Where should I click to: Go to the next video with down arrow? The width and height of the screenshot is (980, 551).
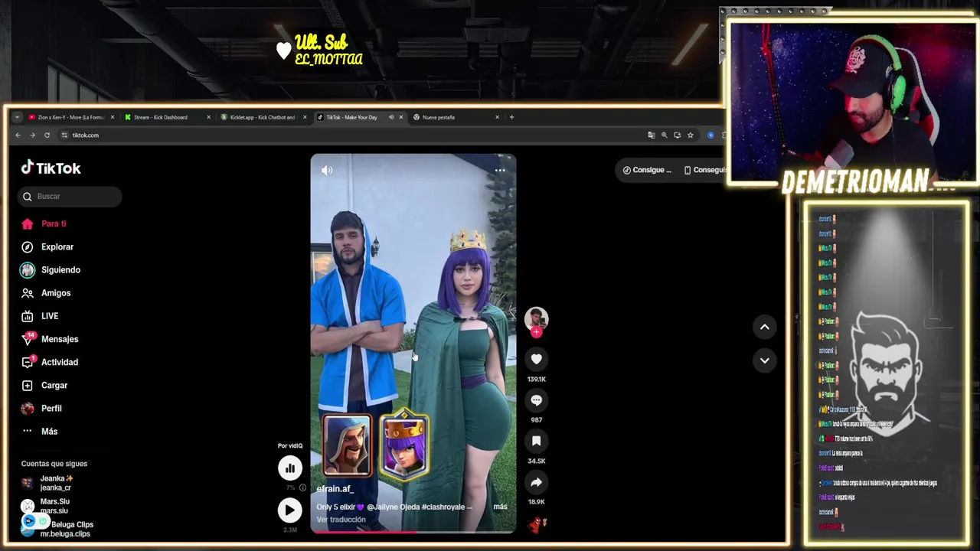coord(764,360)
